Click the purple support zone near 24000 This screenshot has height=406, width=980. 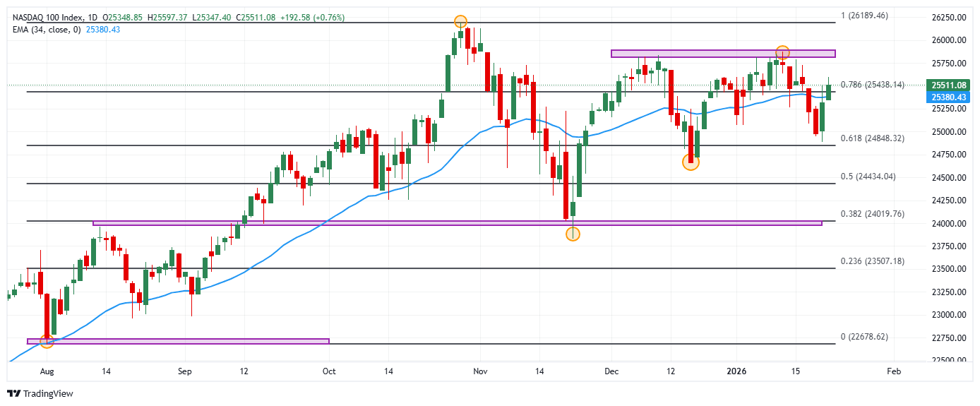[457, 223]
